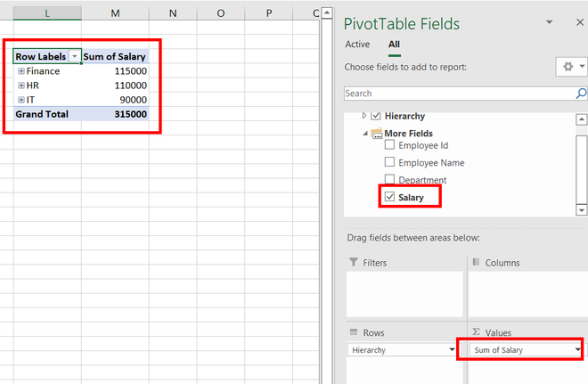Click the Columns area icon

[476, 262]
